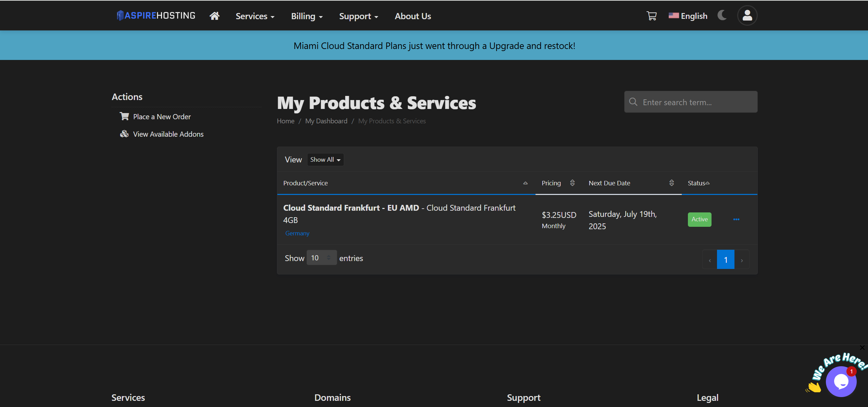Click the cart icon beside Place a New Order
Viewport: 868px width, 407px height.
click(124, 116)
